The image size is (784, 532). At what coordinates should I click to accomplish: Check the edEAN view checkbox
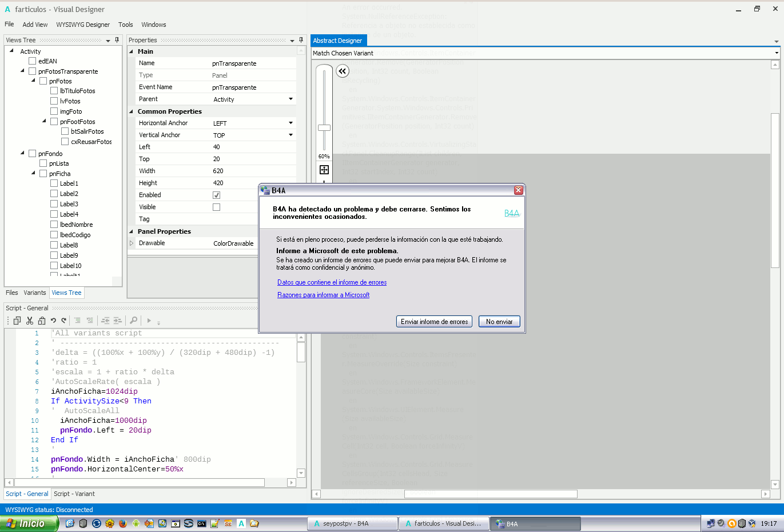(x=33, y=61)
